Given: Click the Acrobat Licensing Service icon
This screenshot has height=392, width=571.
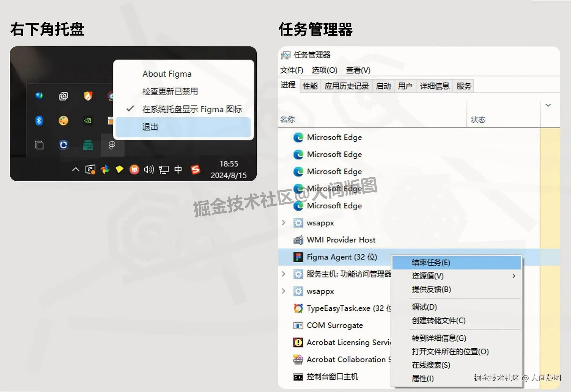Looking at the screenshot, I should pyautogui.click(x=298, y=343).
